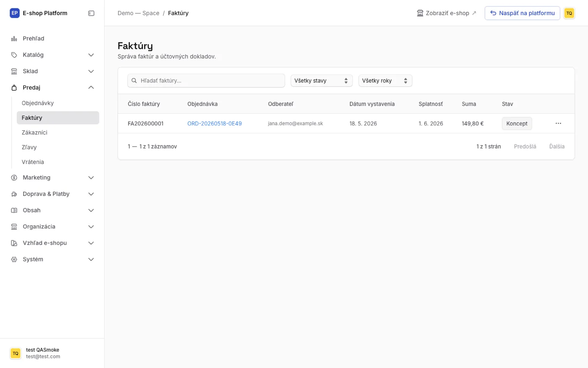This screenshot has height=368, width=588.
Task: Expand the Systém section chevron
Action: [x=91, y=260]
